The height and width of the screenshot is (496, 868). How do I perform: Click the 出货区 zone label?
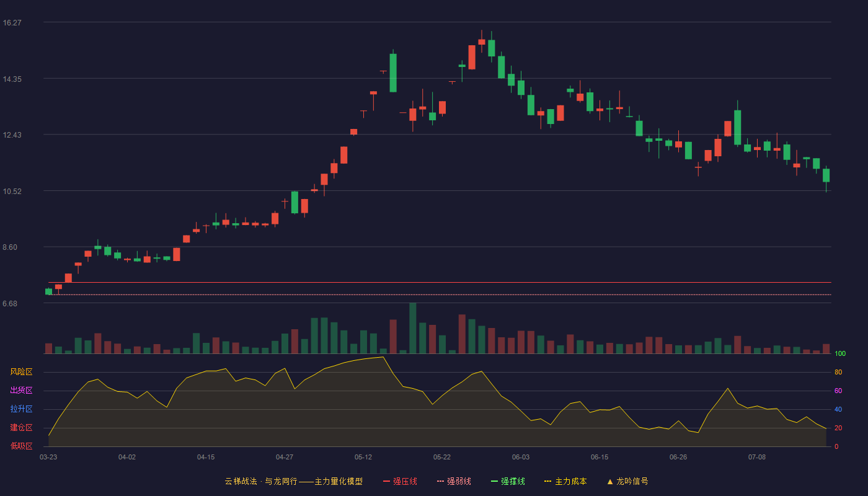point(21,391)
